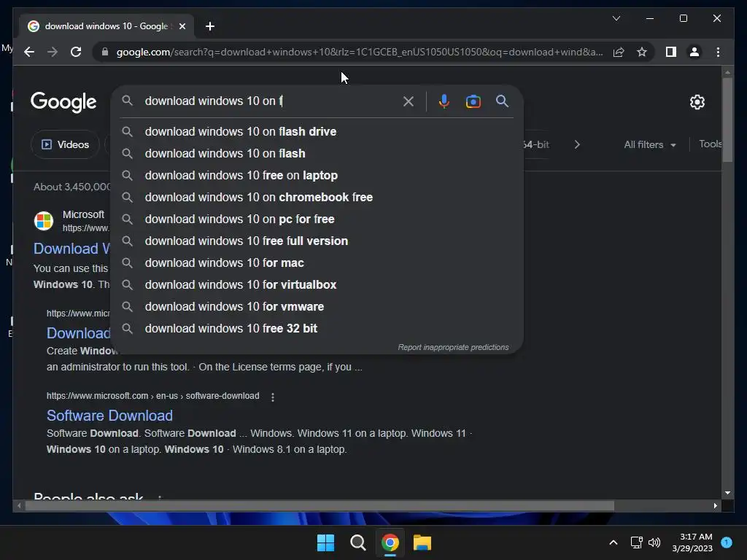
Task: Open options dots next to software-download URL
Action: [273, 397]
